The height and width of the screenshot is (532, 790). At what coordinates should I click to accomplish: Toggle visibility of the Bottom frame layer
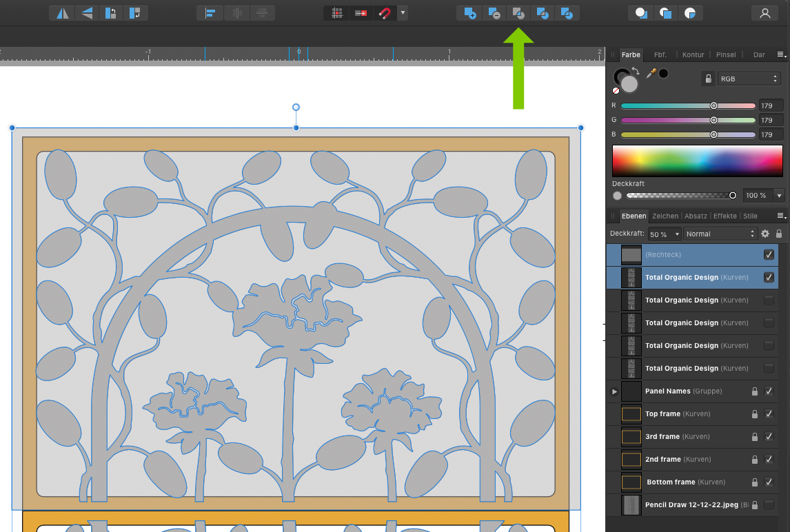click(x=769, y=482)
